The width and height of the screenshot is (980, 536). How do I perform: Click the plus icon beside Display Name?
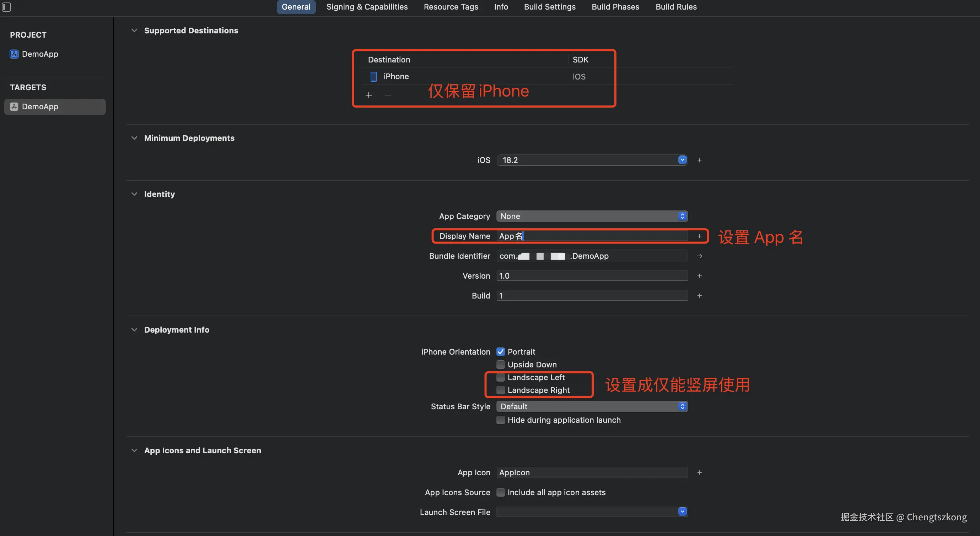[699, 236]
